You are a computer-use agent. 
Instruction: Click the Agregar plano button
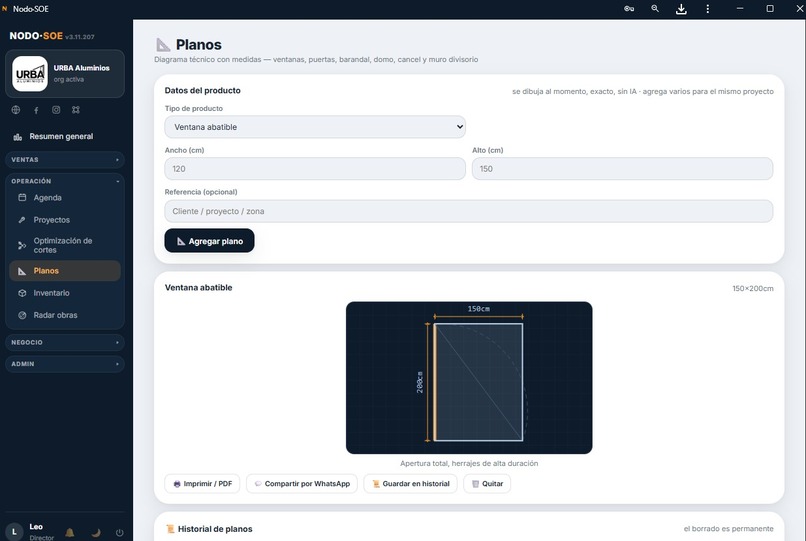(x=209, y=241)
